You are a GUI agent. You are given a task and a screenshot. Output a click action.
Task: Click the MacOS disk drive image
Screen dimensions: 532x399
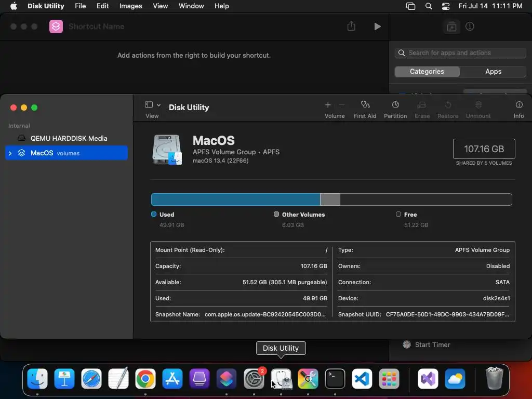(x=167, y=149)
